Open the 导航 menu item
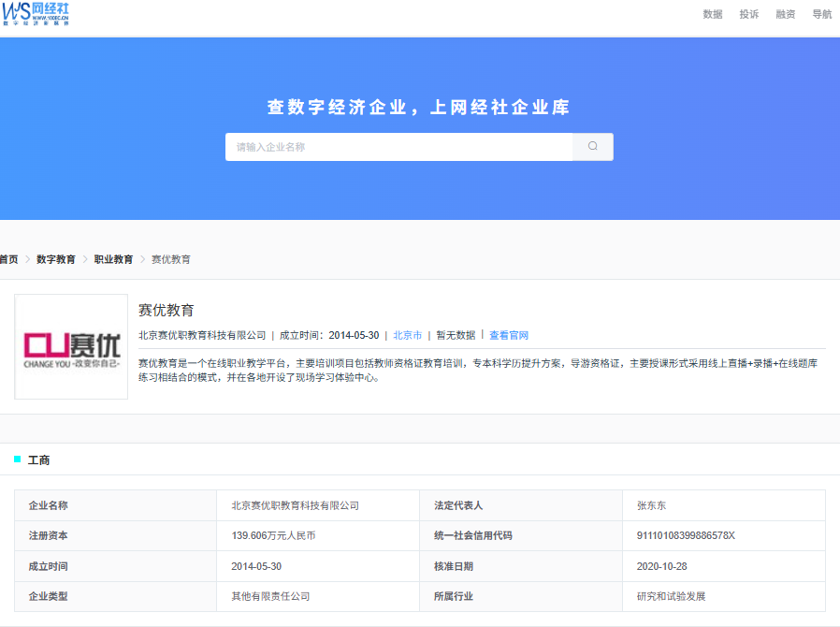The height and width of the screenshot is (627, 840). point(822,14)
